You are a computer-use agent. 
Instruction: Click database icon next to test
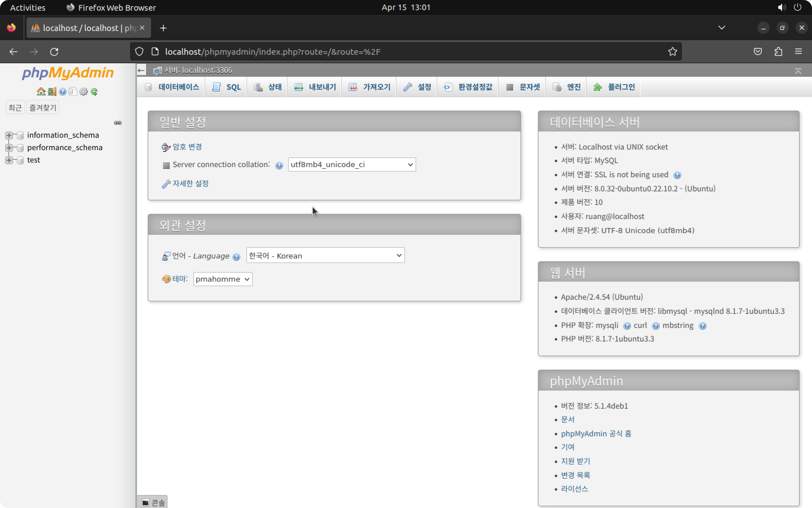(20, 160)
